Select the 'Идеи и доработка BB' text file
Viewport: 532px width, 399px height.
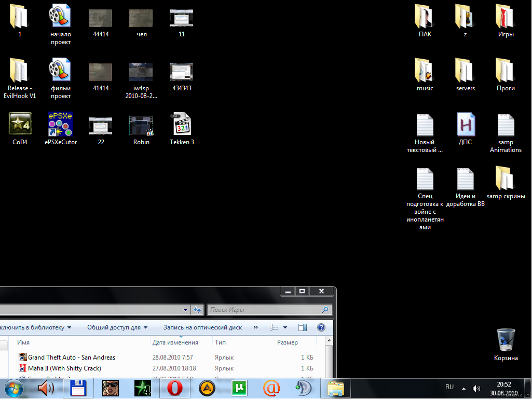click(x=465, y=179)
